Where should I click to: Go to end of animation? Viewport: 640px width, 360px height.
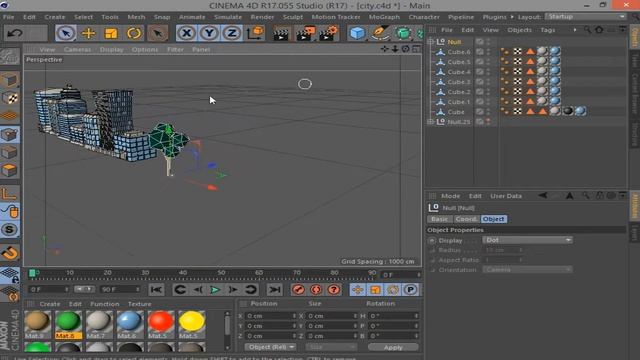[274, 289]
